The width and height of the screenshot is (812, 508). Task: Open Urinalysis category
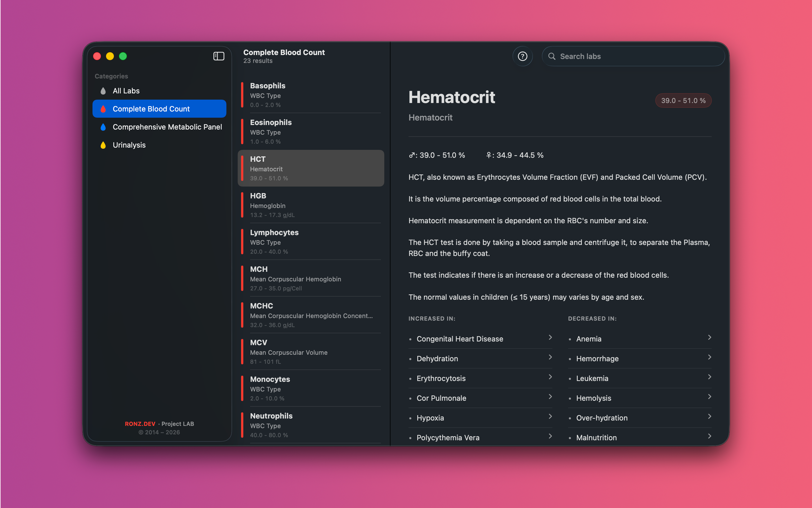[x=159, y=145]
